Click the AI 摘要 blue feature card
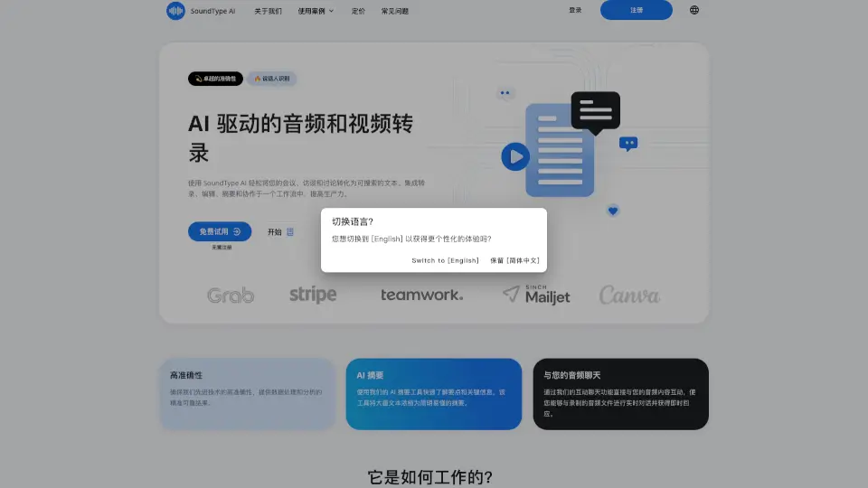This screenshot has width=868, height=488. point(433,394)
